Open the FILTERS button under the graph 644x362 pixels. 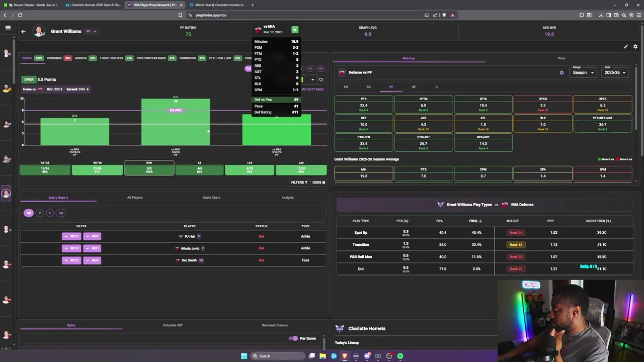click(x=299, y=183)
